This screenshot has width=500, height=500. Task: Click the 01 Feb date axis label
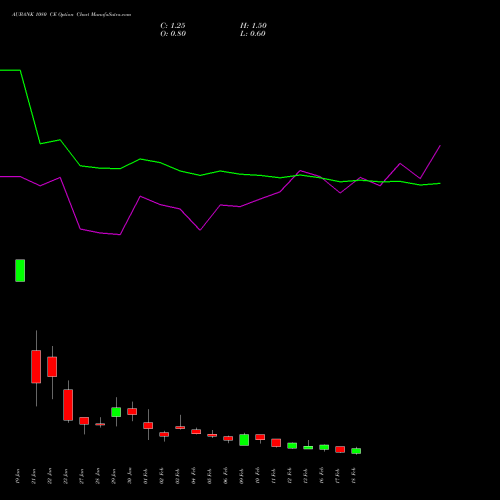tap(146, 476)
